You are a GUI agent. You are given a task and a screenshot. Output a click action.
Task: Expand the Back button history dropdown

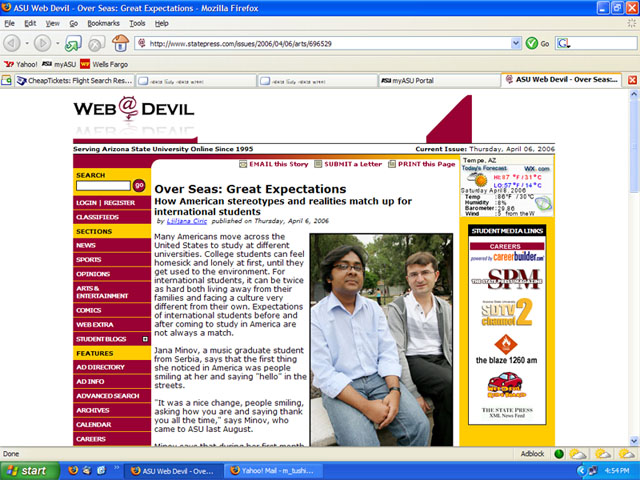point(27,43)
